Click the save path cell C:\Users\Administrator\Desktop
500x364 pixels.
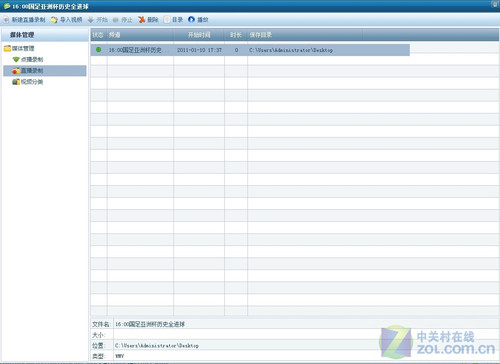[291, 50]
